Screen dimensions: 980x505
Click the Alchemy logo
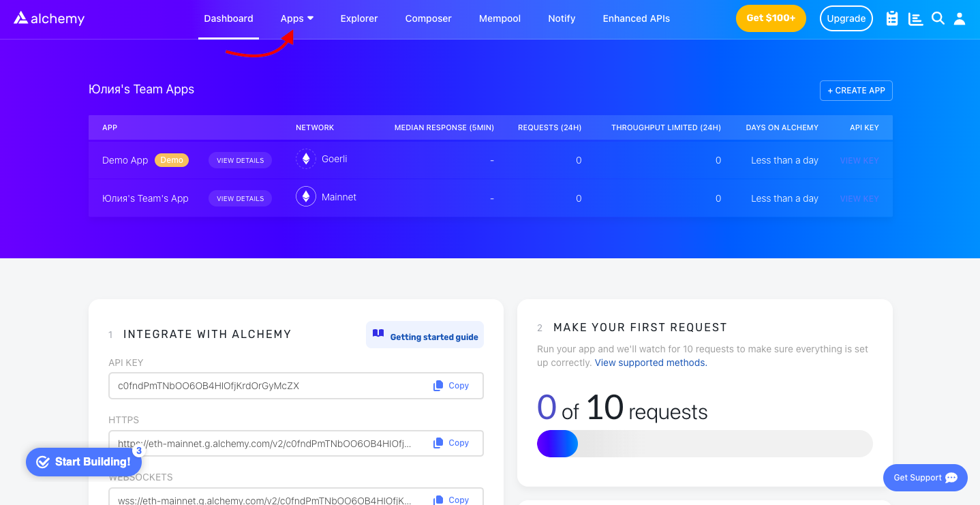point(49,18)
